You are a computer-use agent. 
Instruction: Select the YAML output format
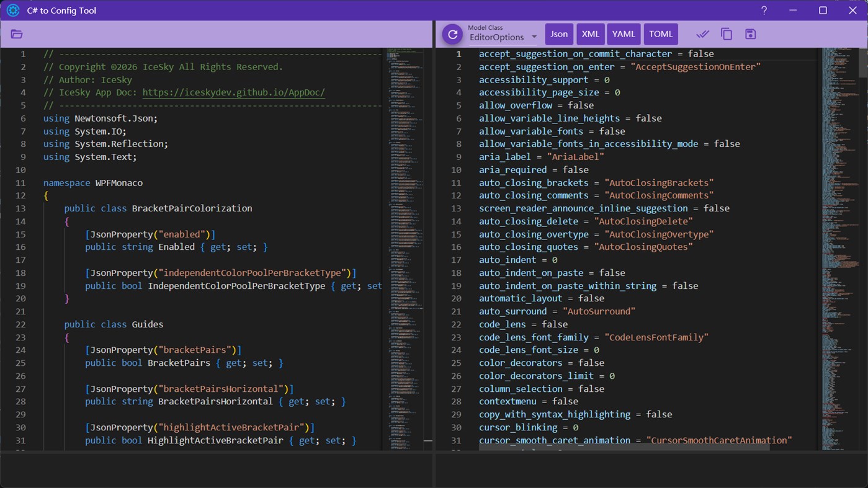coord(624,34)
